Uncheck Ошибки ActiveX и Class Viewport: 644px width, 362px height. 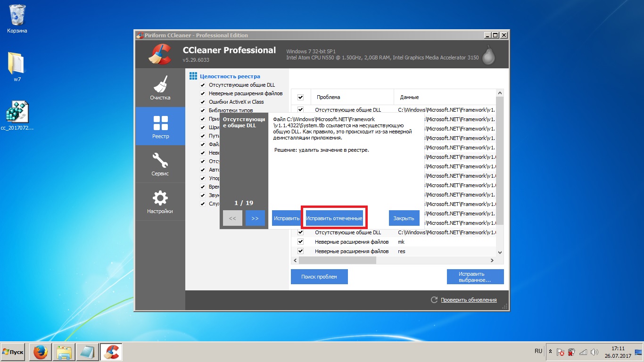[203, 102]
